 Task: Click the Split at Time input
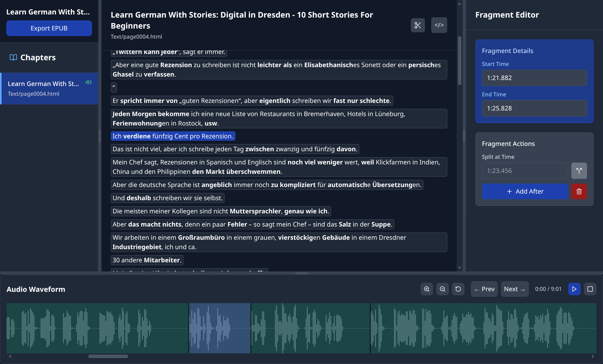pyautogui.click(x=525, y=171)
